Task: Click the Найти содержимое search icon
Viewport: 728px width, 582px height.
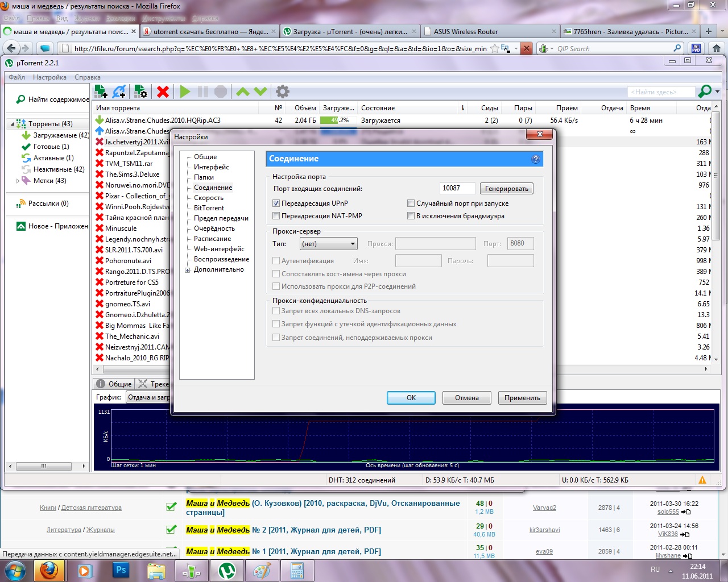Action: [x=20, y=99]
